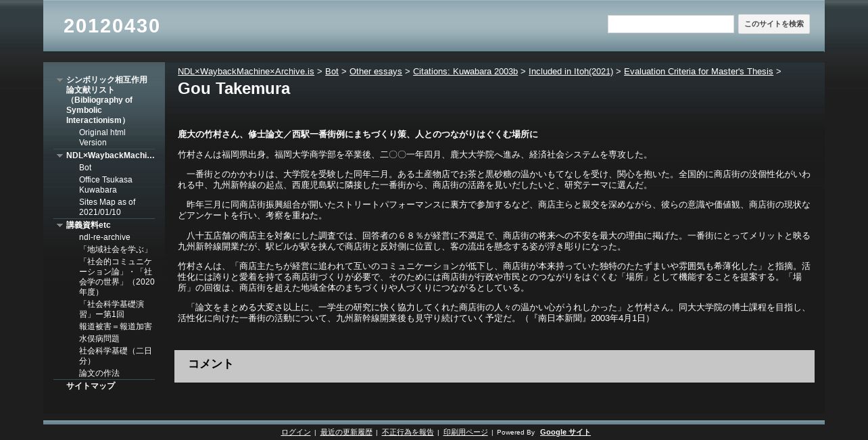Open 印刷用ページ footer link
This screenshot has height=440, width=868.
coord(466,433)
